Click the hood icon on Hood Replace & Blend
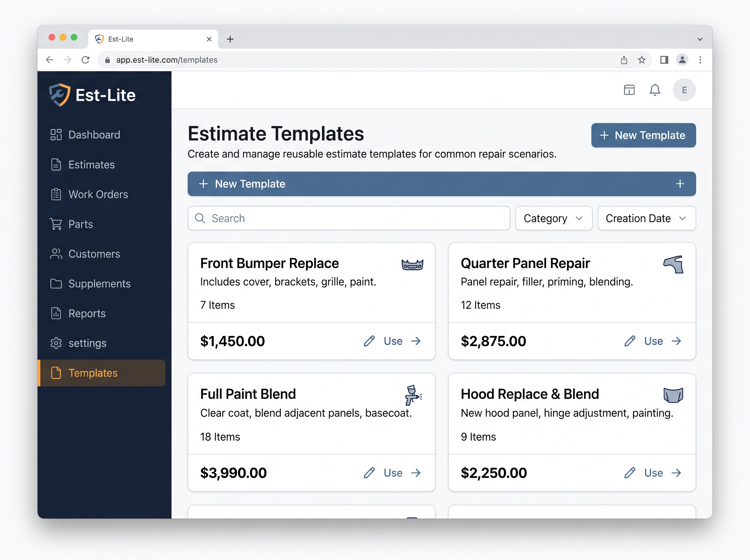 [x=673, y=395]
